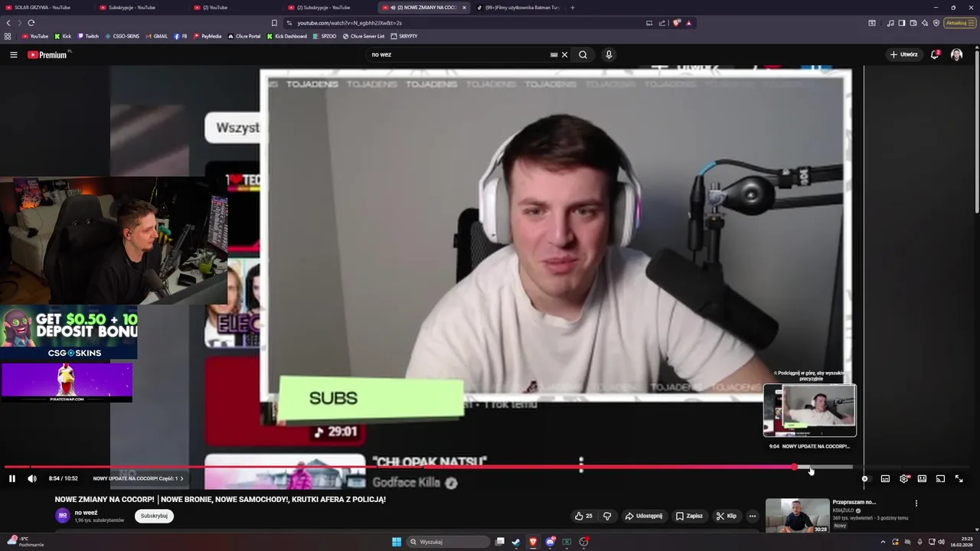Reload the page with refresh icon

[x=31, y=23]
